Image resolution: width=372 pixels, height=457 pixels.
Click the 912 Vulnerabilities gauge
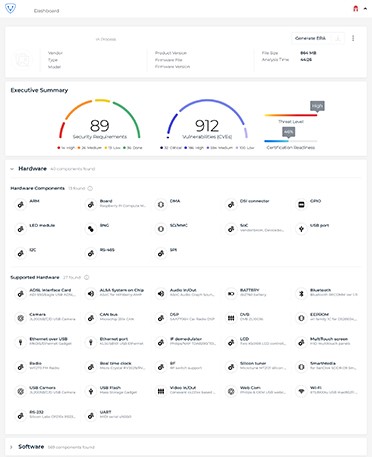(207, 119)
